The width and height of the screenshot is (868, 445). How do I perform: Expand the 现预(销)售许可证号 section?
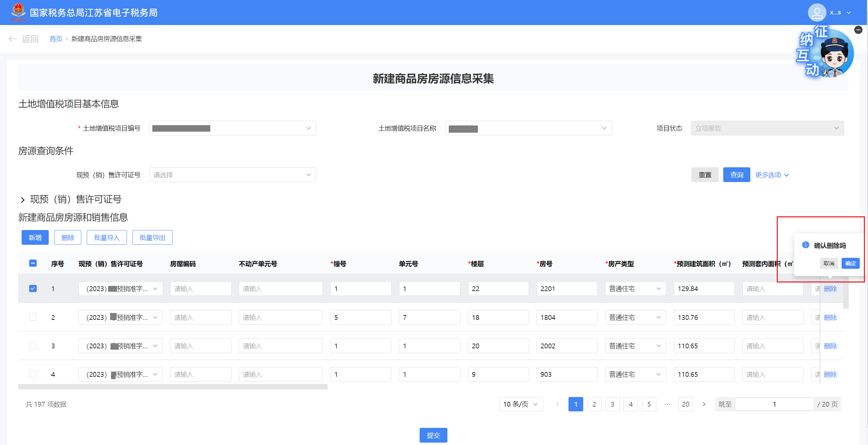23,200
